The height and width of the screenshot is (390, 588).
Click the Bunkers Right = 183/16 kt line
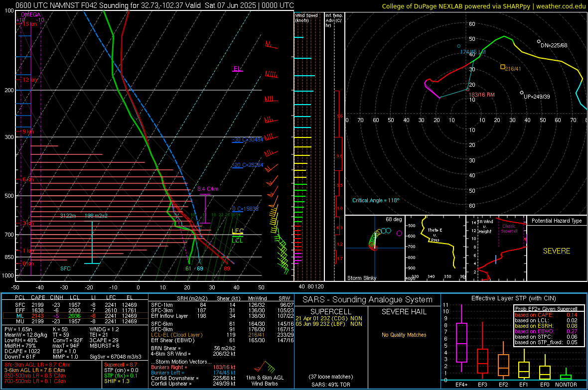tap(193, 368)
